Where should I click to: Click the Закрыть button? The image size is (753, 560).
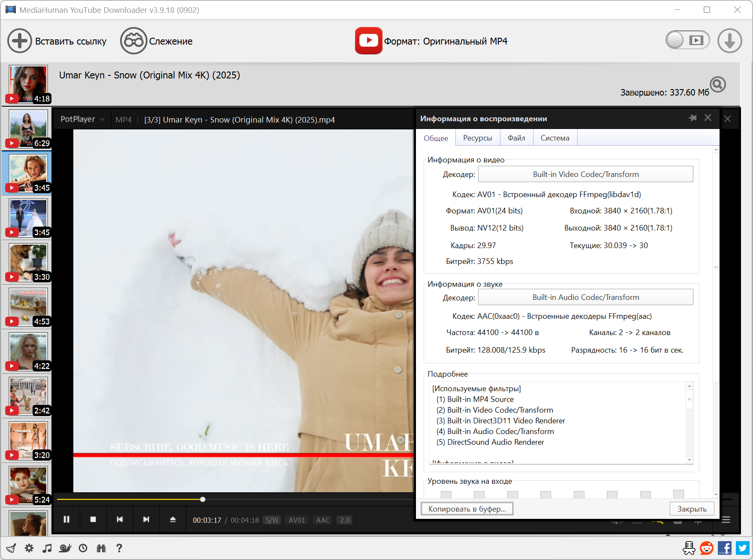click(x=692, y=509)
